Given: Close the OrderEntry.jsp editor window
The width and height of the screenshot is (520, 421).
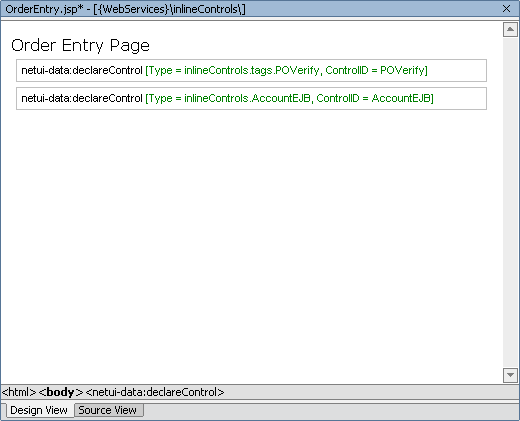Looking at the screenshot, I should point(506,9).
